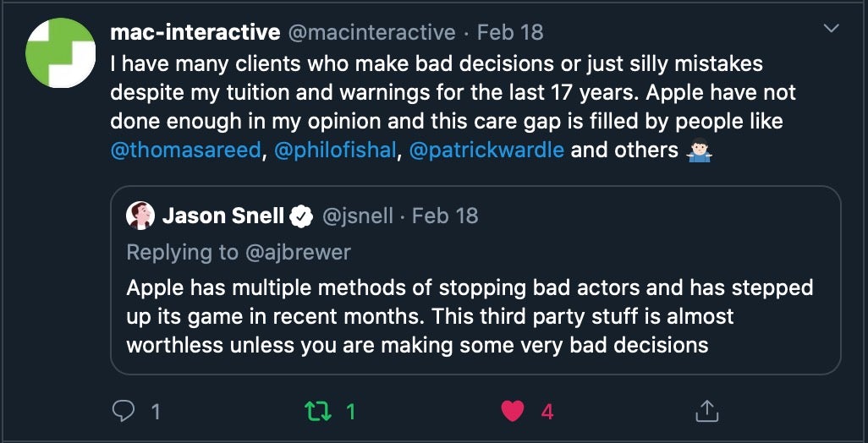This screenshot has height=443, width=868.
Task: Click the @macinteractive handle
Action: coord(373,33)
